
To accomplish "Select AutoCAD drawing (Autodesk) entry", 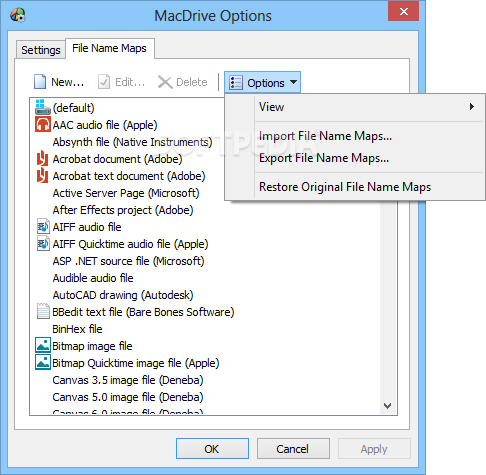I will pos(123,295).
